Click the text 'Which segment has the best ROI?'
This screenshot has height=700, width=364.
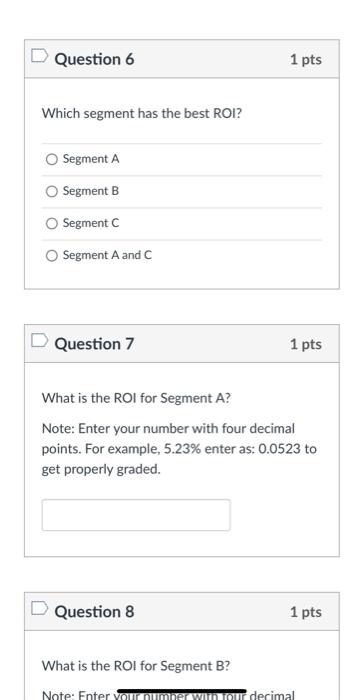pyautogui.click(x=142, y=113)
